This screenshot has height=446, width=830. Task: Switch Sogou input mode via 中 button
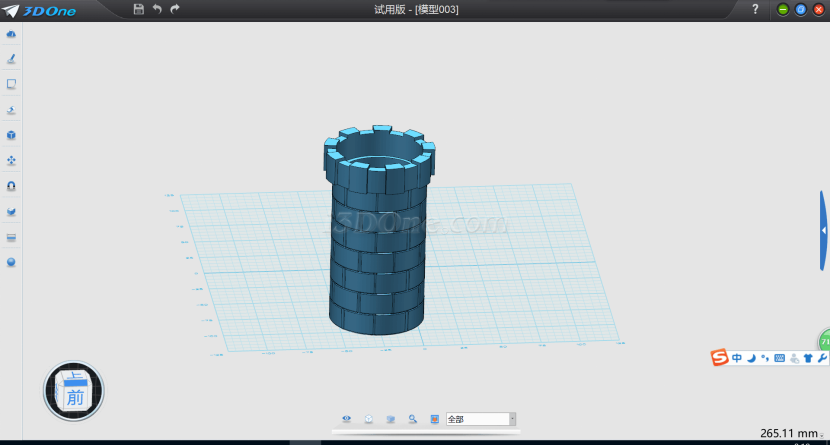pyautogui.click(x=737, y=358)
